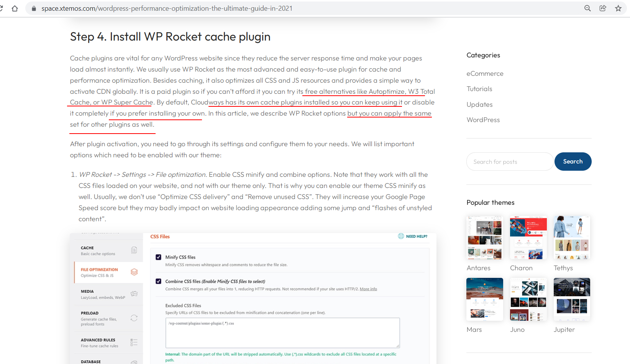630x364 pixels.
Task: Click the padlock site security icon
Action: [34, 8]
